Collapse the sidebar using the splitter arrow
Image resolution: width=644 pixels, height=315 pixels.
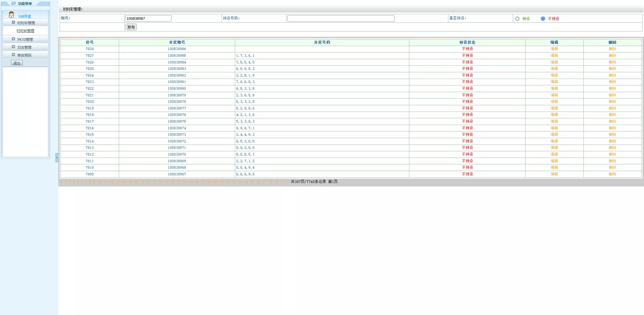[x=57, y=158]
